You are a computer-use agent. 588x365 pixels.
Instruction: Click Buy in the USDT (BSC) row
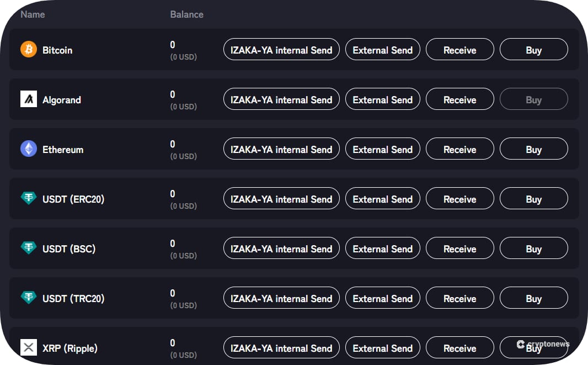[533, 248]
